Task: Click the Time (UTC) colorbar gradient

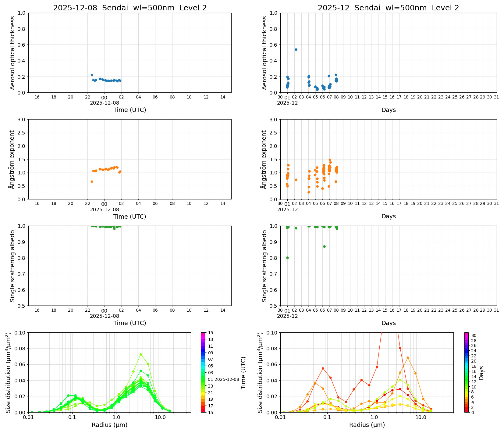Action: click(203, 372)
